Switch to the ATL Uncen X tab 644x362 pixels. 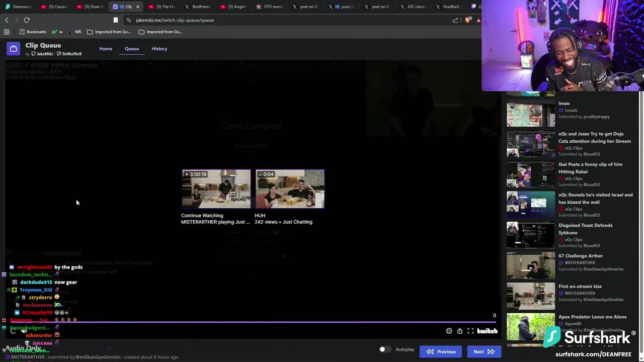point(413,7)
